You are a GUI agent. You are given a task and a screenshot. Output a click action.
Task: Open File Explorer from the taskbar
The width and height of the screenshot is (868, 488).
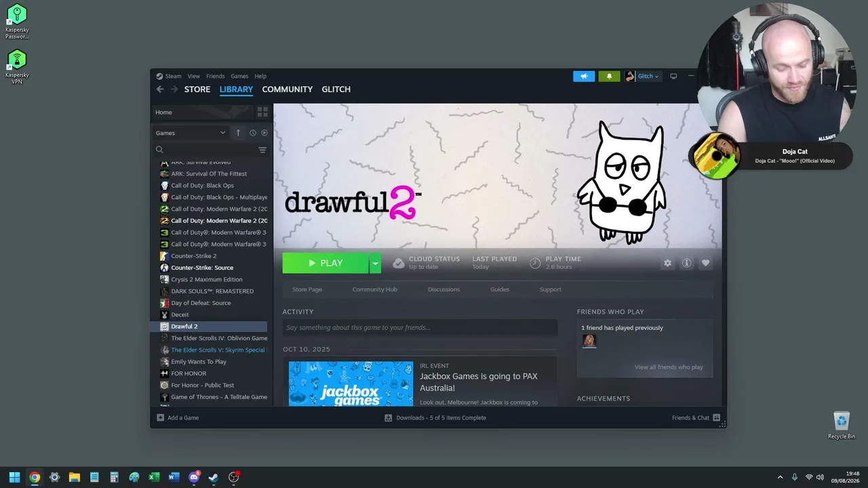pos(75,477)
